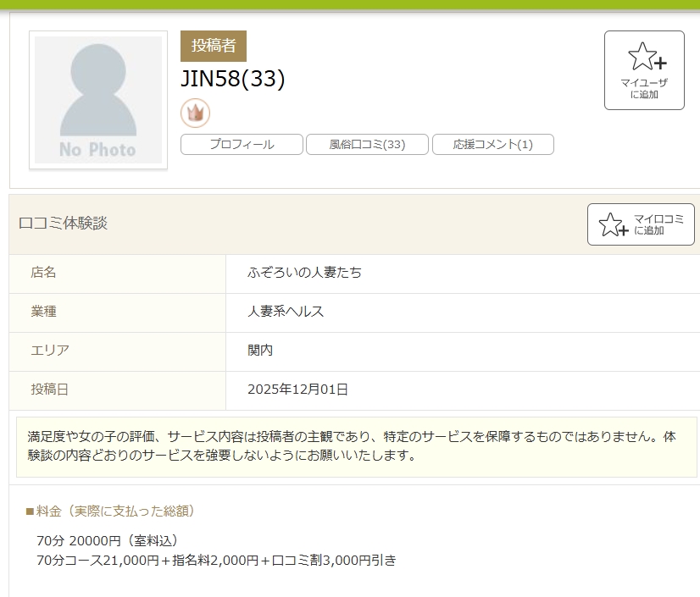The width and height of the screenshot is (700, 597).
Task: Click the 業種 row label
Action: pos(44,312)
